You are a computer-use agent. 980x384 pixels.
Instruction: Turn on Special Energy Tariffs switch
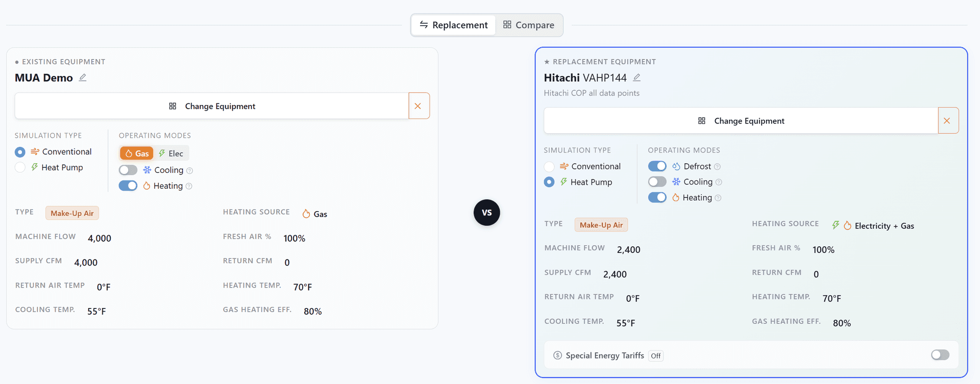[940, 355]
